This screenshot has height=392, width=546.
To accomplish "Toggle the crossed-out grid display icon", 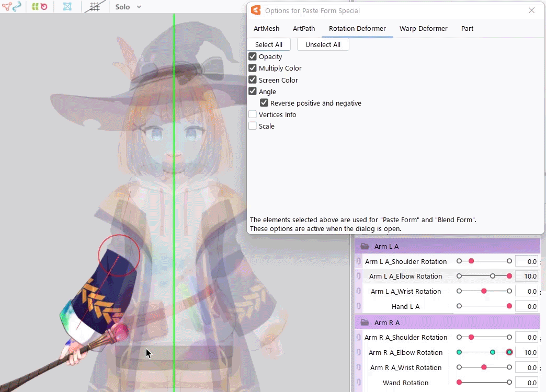I will pos(95,7).
